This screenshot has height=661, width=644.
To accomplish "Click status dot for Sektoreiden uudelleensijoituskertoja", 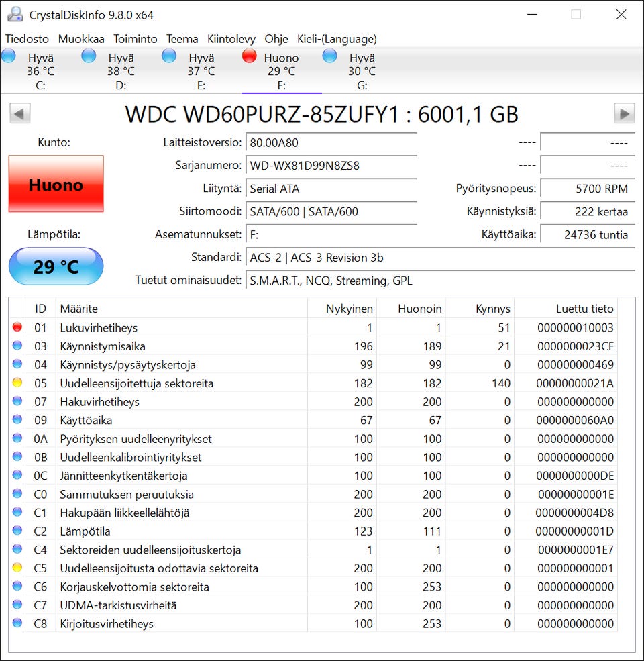I will [17, 549].
